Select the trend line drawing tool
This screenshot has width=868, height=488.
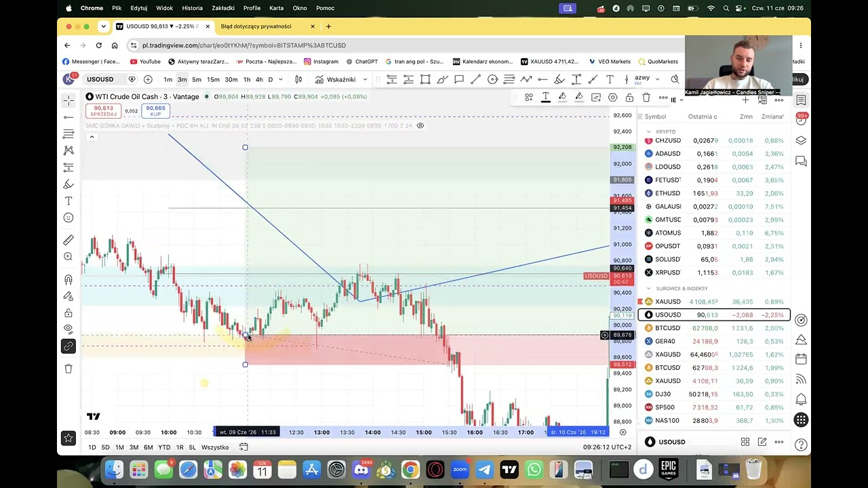coord(68,117)
